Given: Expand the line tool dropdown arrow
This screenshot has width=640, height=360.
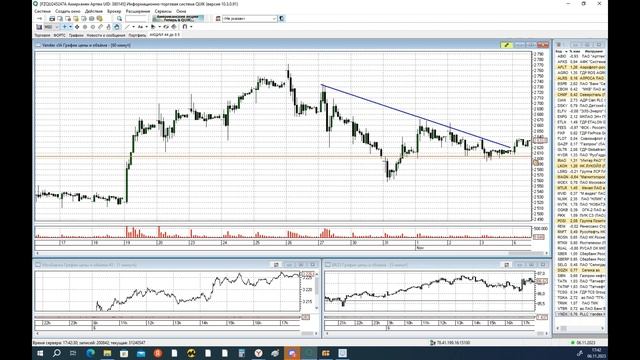Looking at the screenshot, I should click(x=133, y=27).
